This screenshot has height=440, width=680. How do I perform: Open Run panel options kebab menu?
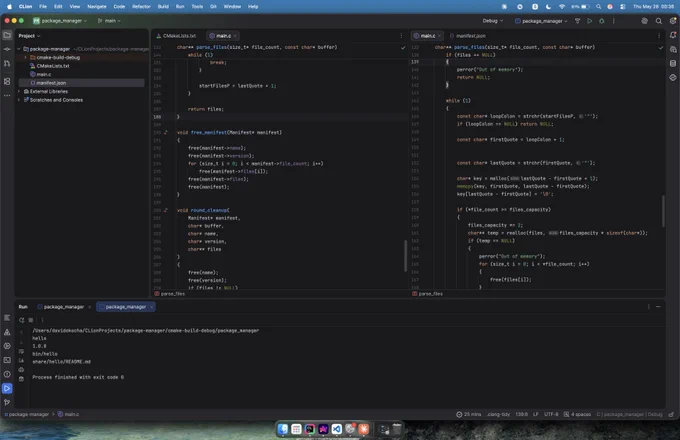(648, 307)
